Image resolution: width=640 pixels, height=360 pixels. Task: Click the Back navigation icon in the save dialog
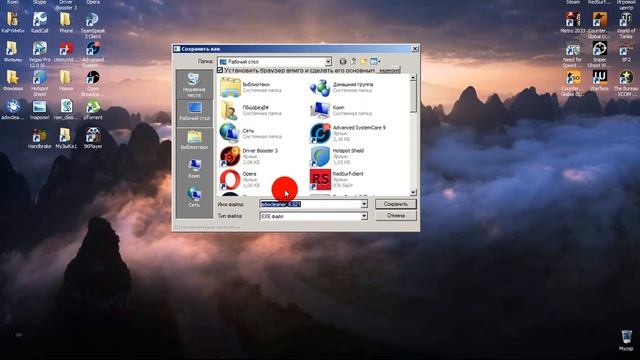pos(343,62)
